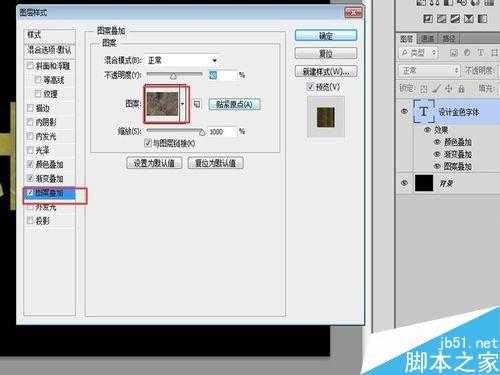Select the Threshold adjustment icon

pyautogui.click(x=455, y=18)
